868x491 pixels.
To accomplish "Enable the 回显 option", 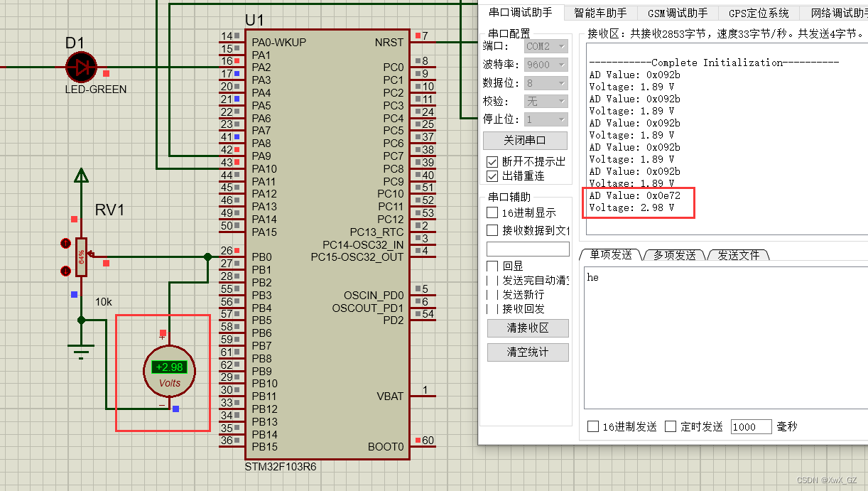I will pos(492,265).
